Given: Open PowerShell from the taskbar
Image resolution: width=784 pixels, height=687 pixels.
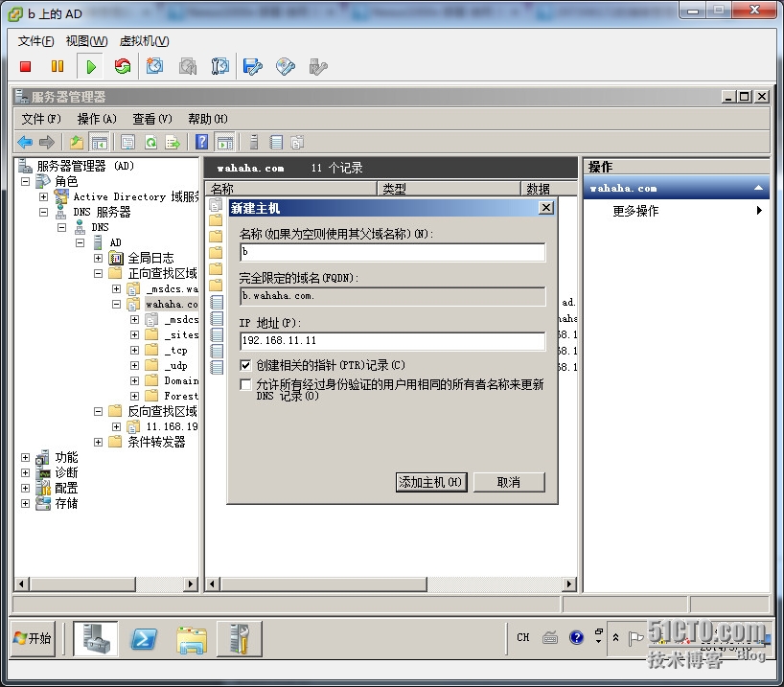Looking at the screenshot, I should click(x=144, y=638).
